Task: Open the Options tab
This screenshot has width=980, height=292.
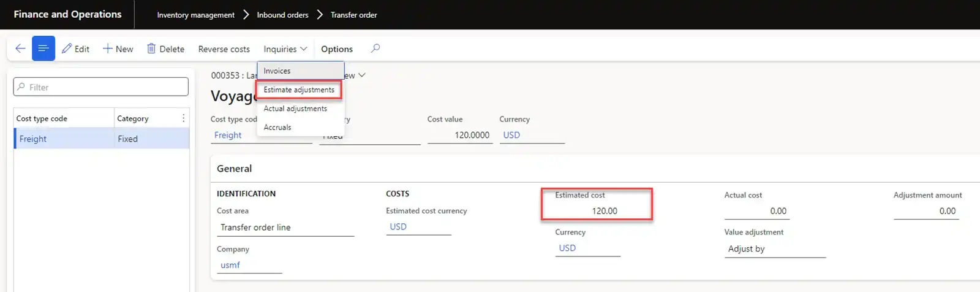Action: coord(336,49)
